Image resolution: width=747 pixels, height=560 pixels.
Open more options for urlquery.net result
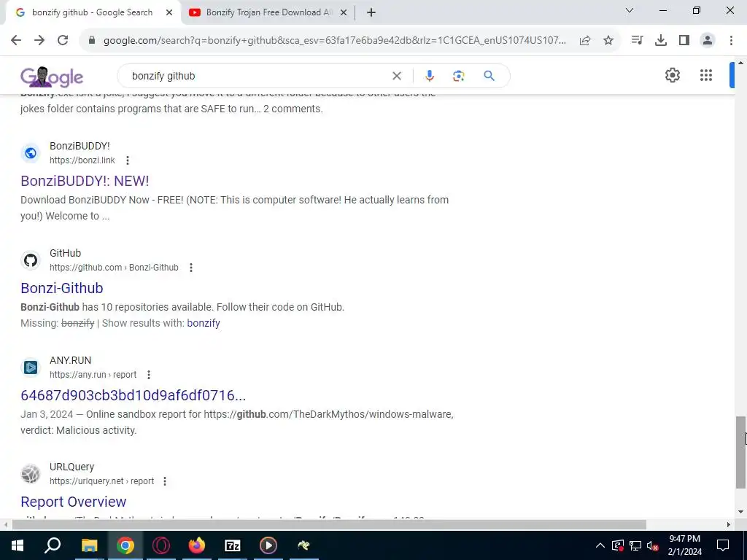coord(165,481)
